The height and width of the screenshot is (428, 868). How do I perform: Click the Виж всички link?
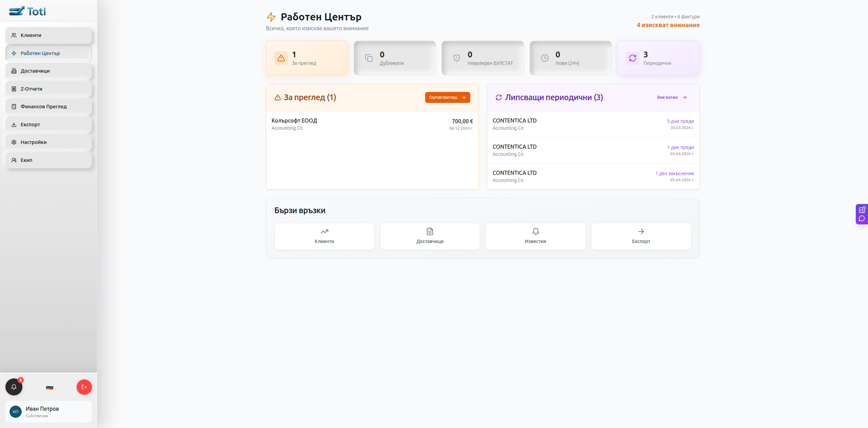click(672, 97)
